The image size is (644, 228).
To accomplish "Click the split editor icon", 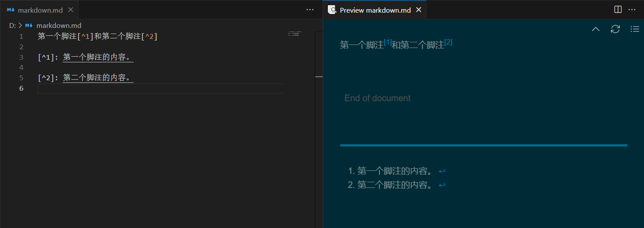I will coord(618,10).
